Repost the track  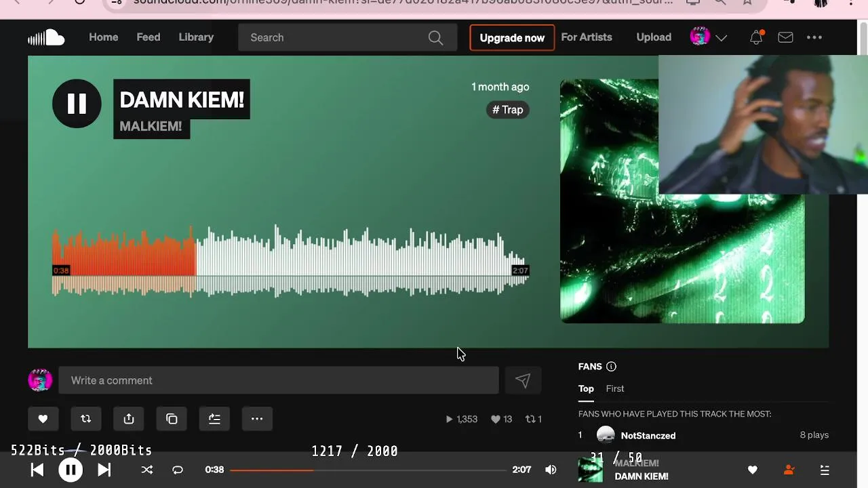85,419
